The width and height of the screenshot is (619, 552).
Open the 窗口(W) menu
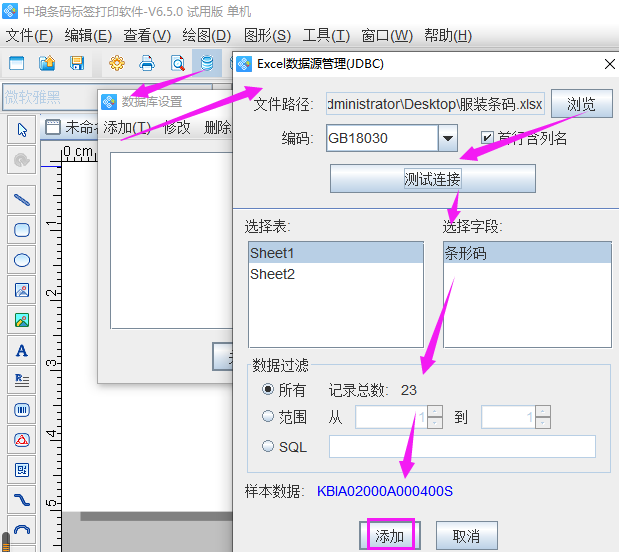387,36
